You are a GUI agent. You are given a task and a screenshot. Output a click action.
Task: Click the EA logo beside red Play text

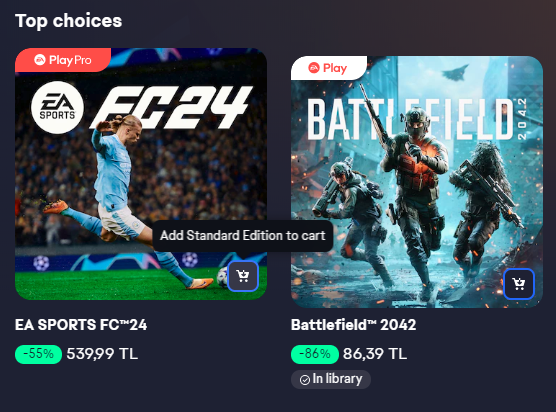pyautogui.click(x=314, y=67)
